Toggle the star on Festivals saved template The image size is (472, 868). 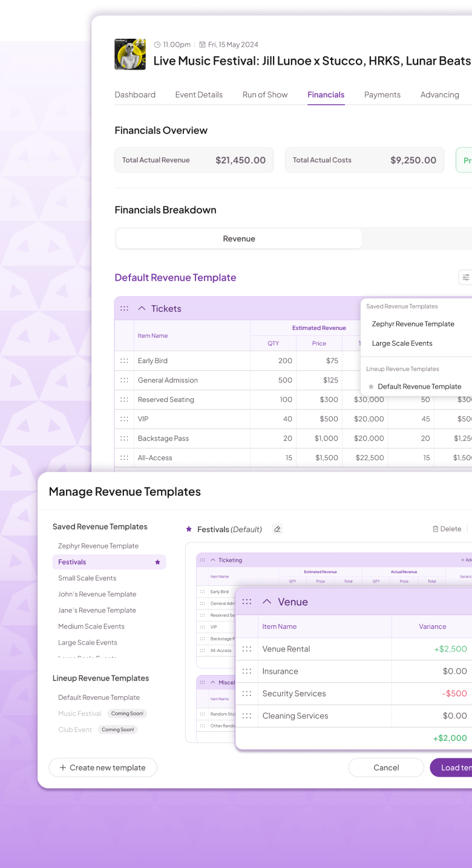pos(157,562)
